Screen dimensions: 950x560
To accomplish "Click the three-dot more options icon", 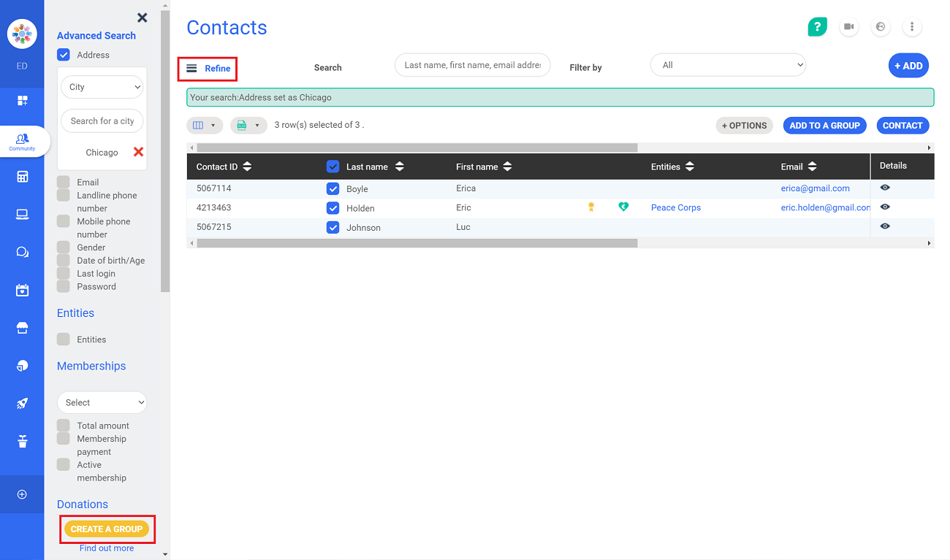I will click(911, 27).
